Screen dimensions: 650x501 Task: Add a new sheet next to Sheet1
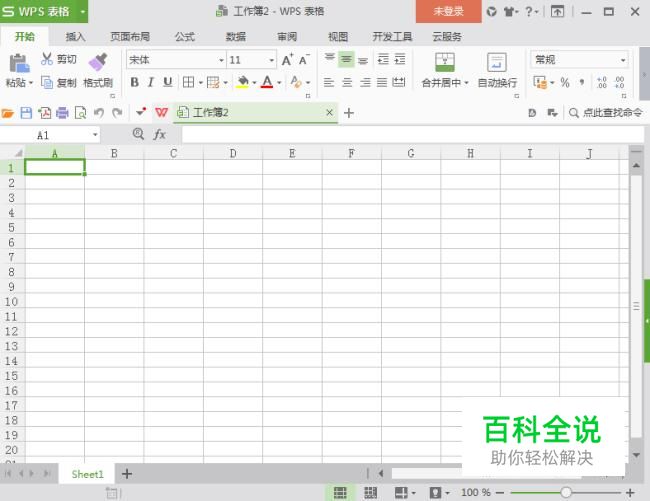[x=127, y=474]
